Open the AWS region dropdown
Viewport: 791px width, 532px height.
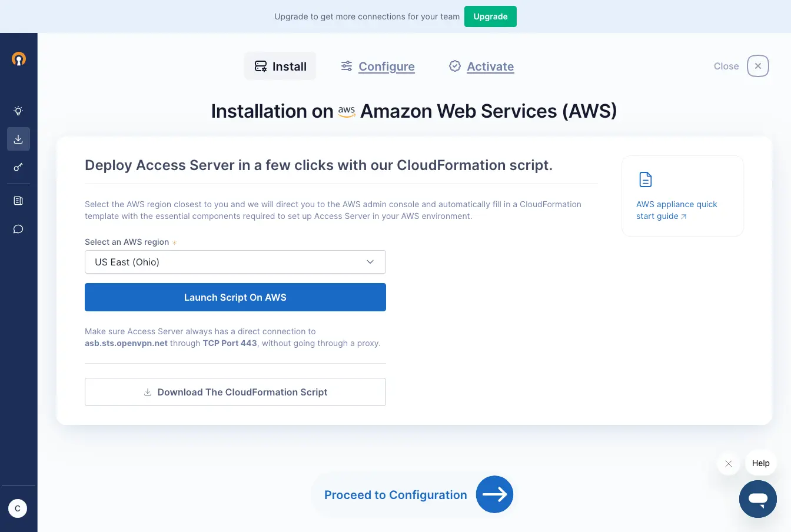pos(235,262)
